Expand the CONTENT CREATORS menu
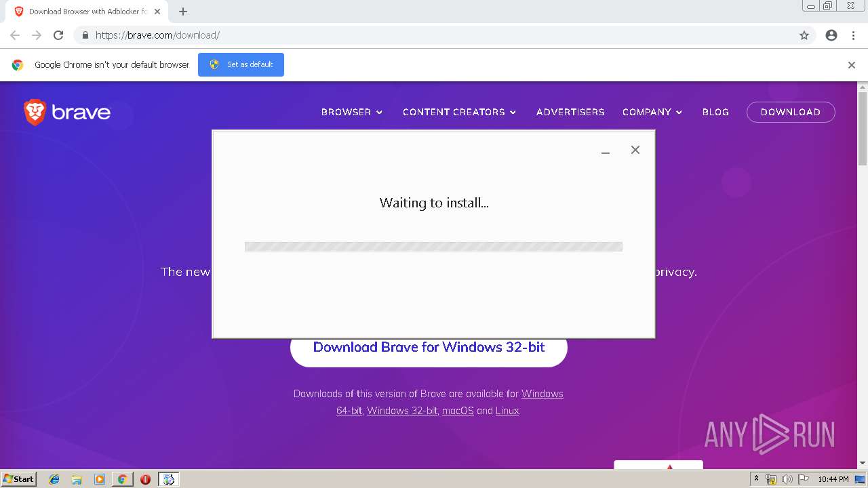Screen dimensions: 868x488 point(459,112)
